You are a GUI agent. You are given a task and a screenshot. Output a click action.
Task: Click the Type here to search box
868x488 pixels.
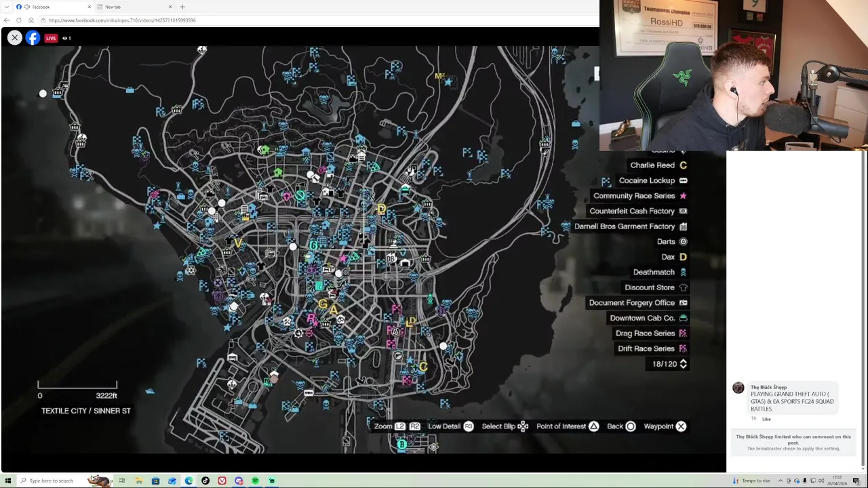(x=64, y=481)
